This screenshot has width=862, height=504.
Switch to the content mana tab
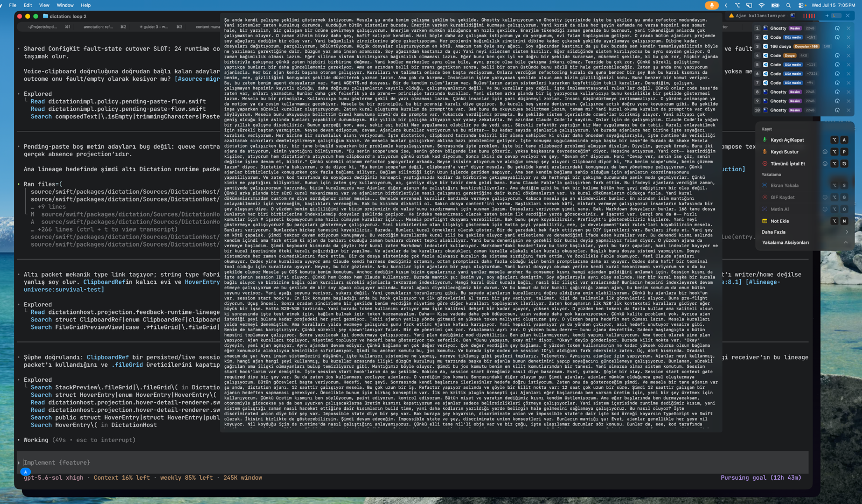pos(207,26)
